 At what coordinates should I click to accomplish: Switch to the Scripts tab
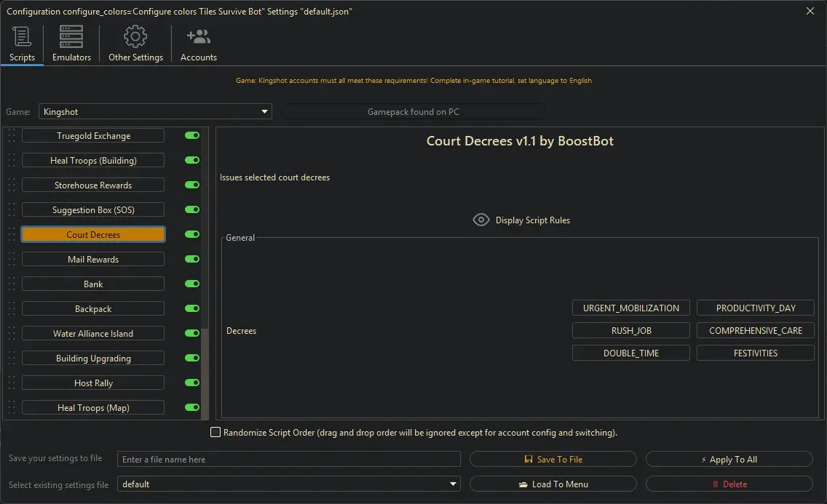point(22,44)
